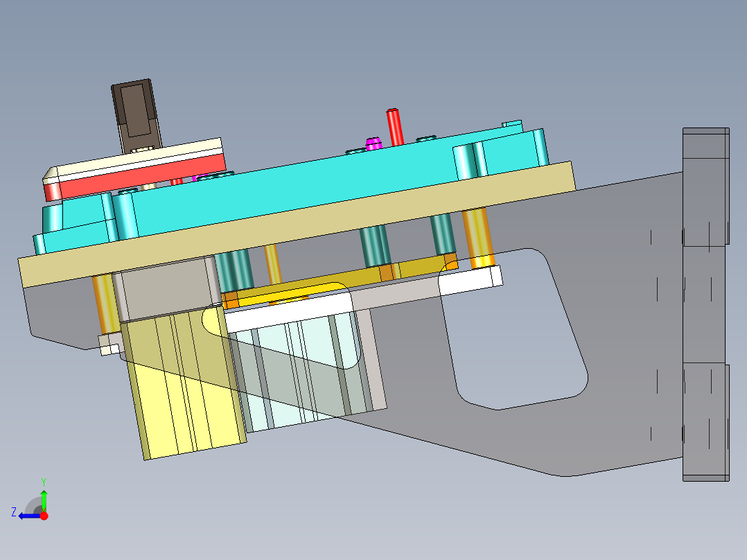Select the red origin point of the axis triad

click(44, 515)
